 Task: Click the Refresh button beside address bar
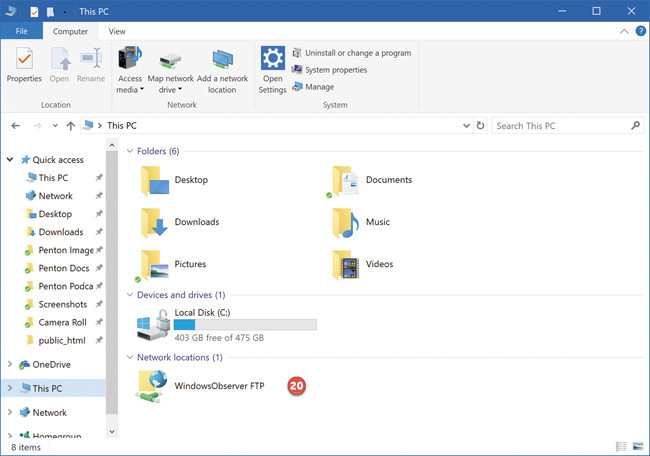[x=481, y=126]
